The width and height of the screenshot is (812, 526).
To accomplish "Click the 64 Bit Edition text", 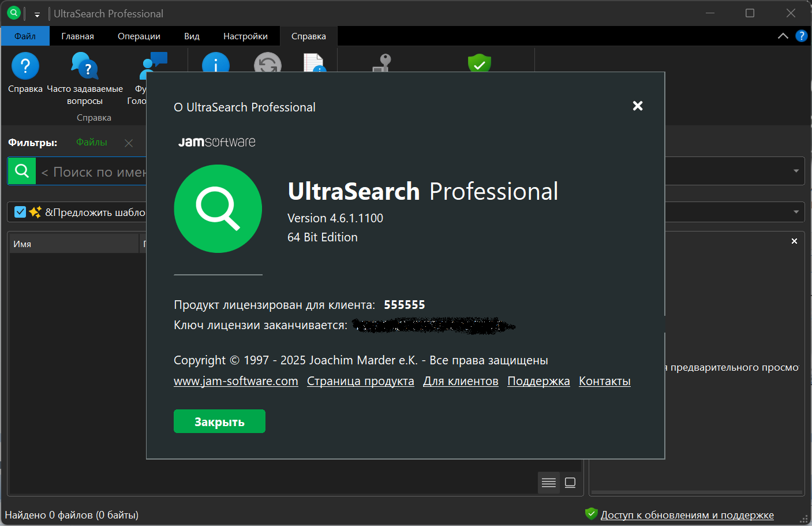I will [x=323, y=237].
